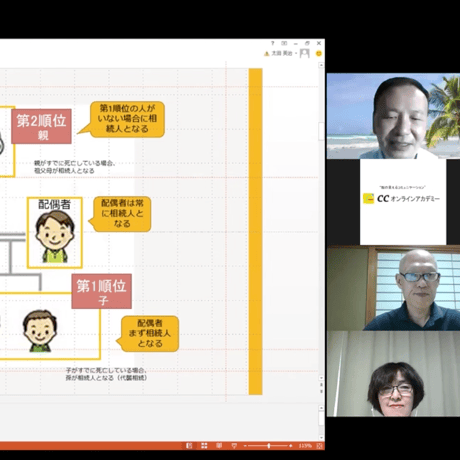Click zoom in plus button
This screenshot has height=460, width=460.
click(291, 446)
